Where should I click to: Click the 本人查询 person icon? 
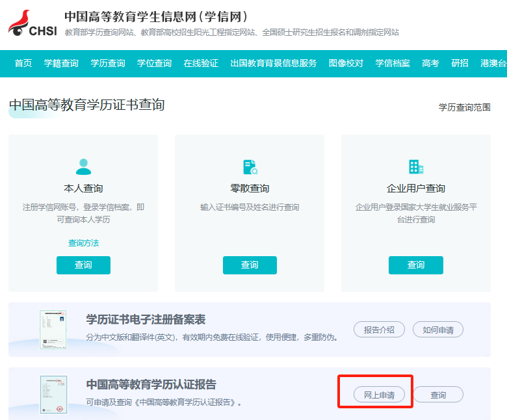[x=83, y=166]
